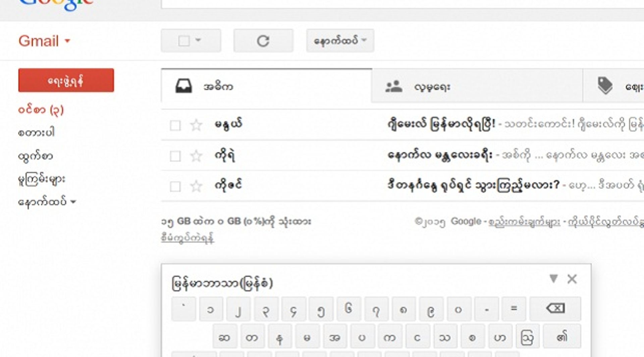The image size is (644, 357).
Task: Refresh the inbox with the reload icon
Action: tap(263, 41)
